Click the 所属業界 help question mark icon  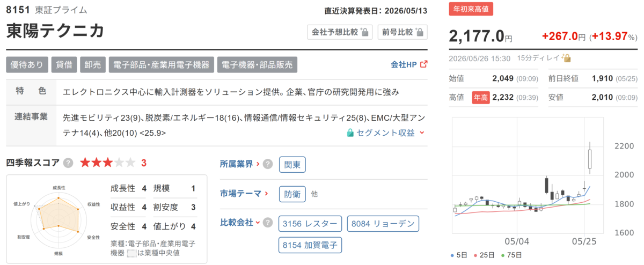[x=267, y=164]
